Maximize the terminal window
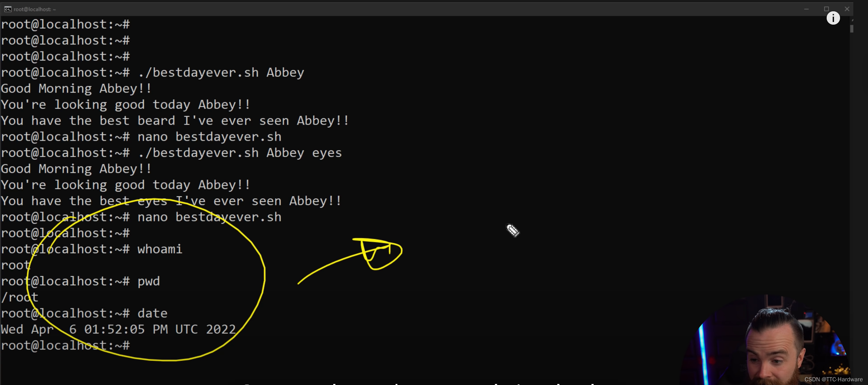The width and height of the screenshot is (868, 385). click(x=827, y=9)
